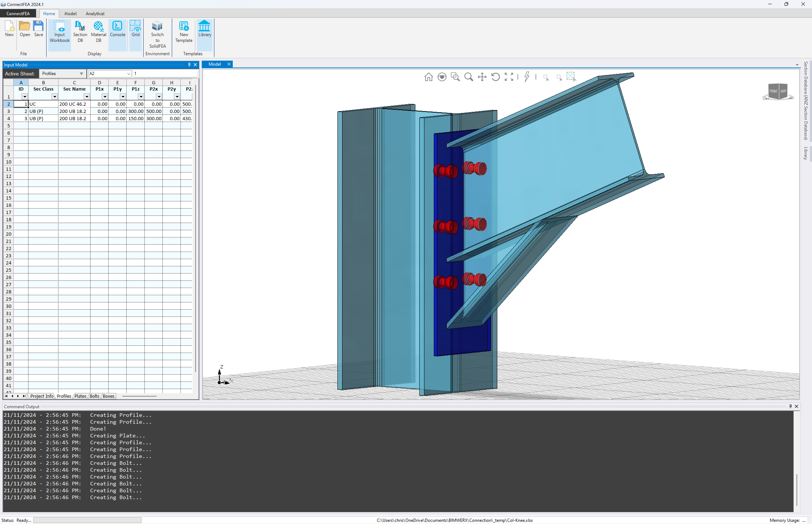Expand the A2 cell reference dropdown
812x524 pixels.
129,73
